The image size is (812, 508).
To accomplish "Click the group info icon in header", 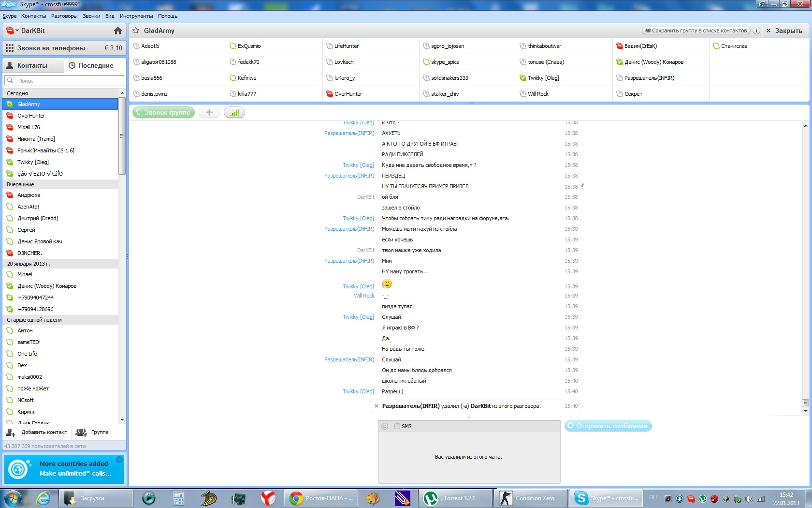I will pos(756,30).
